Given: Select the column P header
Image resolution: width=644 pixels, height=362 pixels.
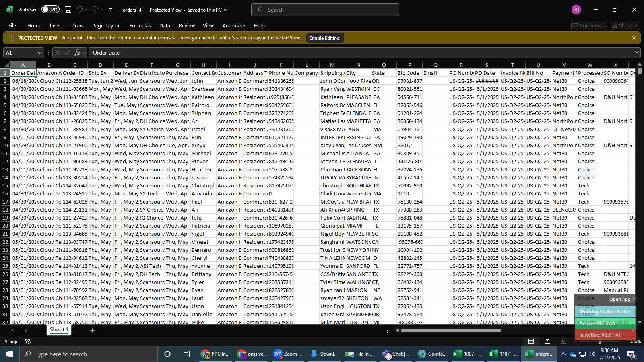Looking at the screenshot, I should coord(409,65).
